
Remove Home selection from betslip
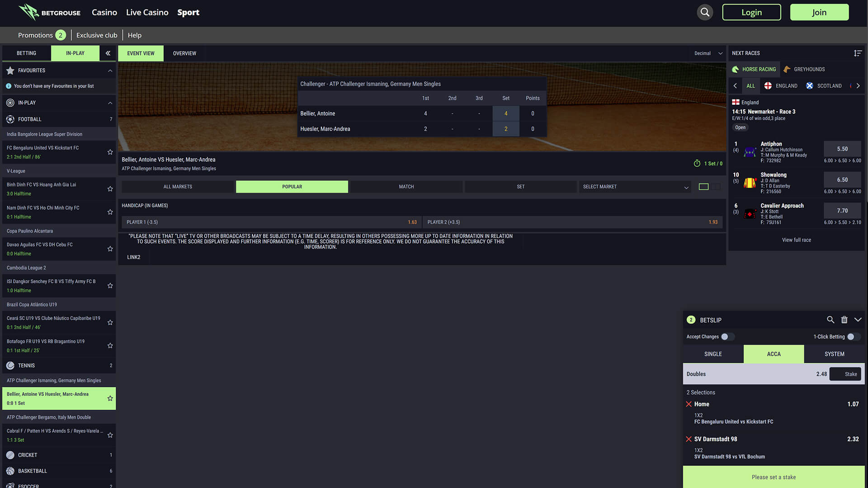pyautogui.click(x=689, y=404)
